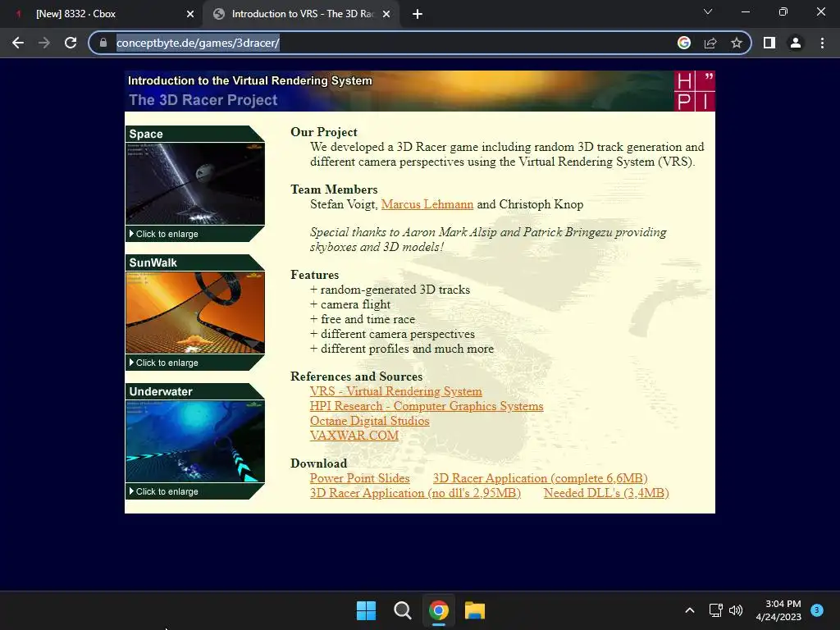Click '+ free and time race' line
The height and width of the screenshot is (630, 840).
pyautogui.click(x=363, y=319)
